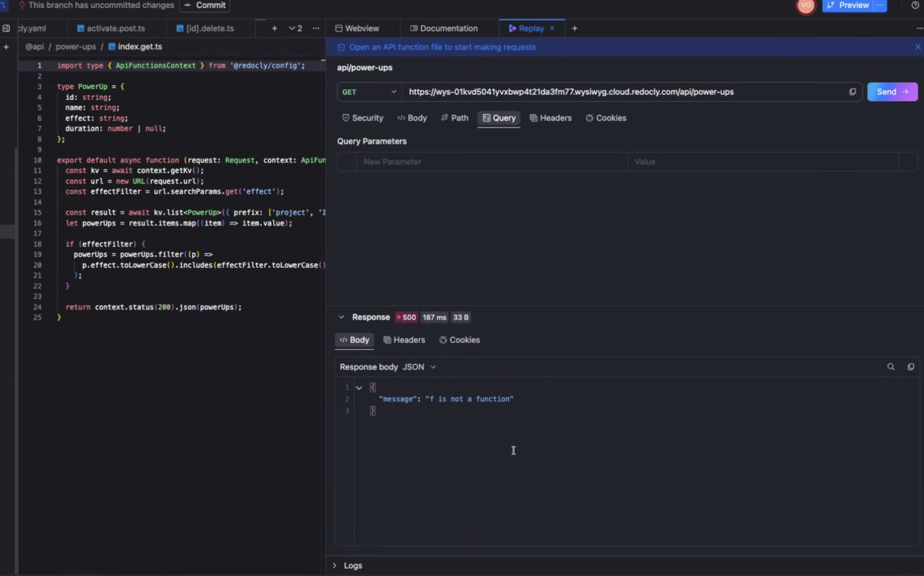Change response body JSON format dropdown
The width and height of the screenshot is (924, 576).
click(x=419, y=367)
